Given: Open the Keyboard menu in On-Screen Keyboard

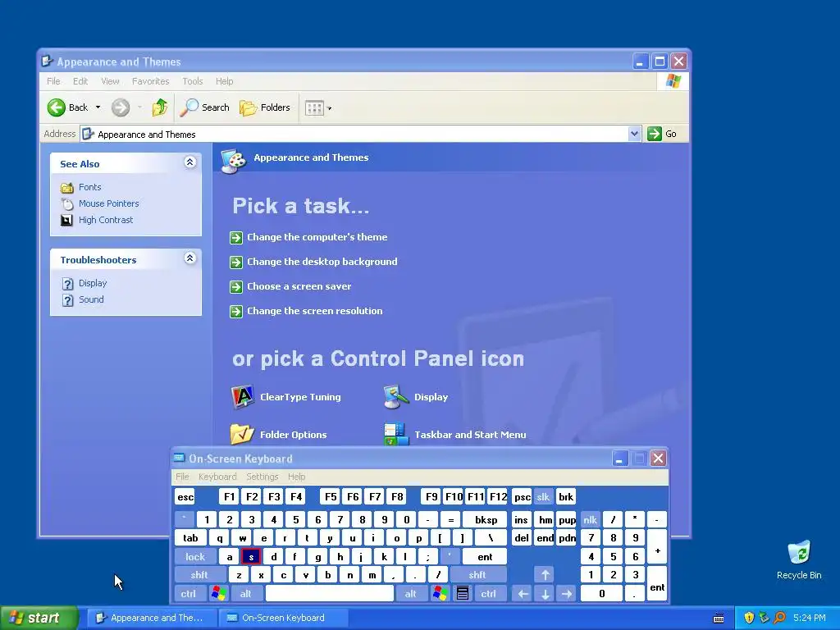Looking at the screenshot, I should [x=217, y=477].
